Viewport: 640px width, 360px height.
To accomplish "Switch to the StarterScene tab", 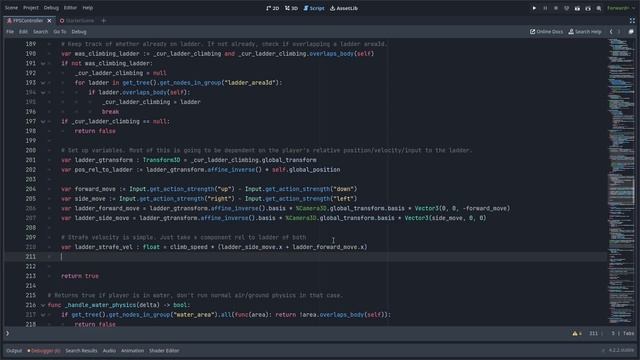I will pos(77,20).
